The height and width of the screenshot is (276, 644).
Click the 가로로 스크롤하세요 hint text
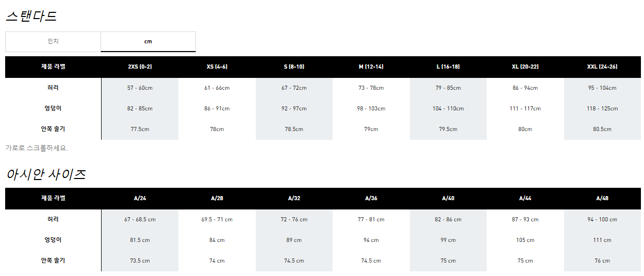(37, 148)
